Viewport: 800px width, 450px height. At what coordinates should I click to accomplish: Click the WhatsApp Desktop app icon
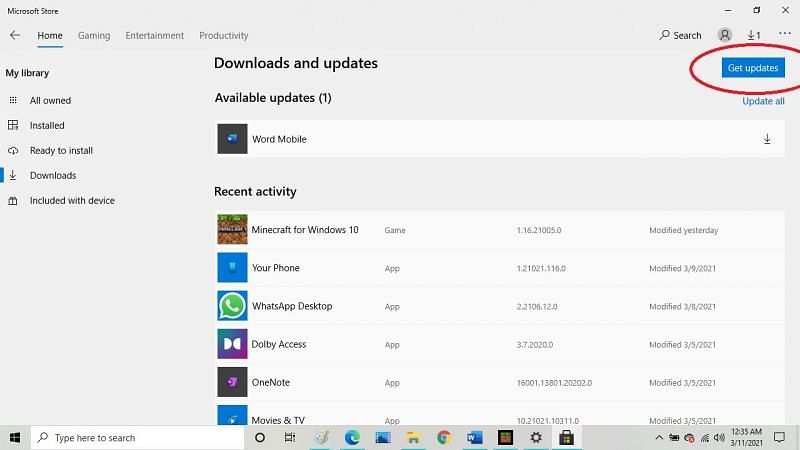tap(232, 306)
